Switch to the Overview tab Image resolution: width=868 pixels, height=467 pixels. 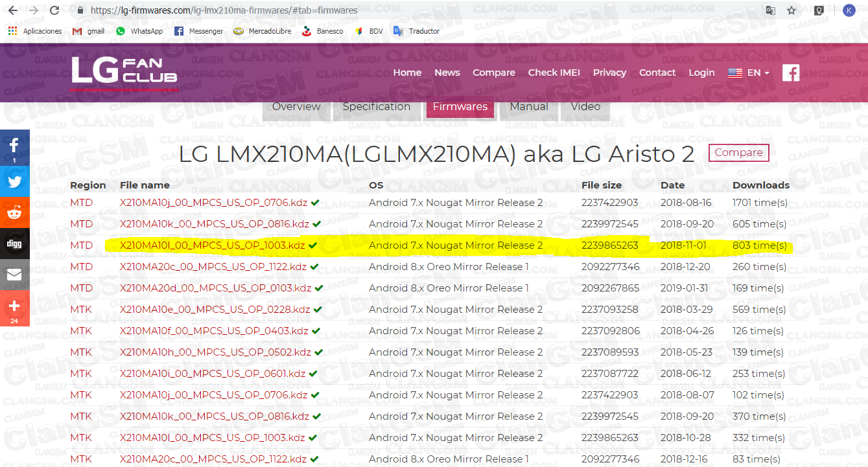pos(296,108)
